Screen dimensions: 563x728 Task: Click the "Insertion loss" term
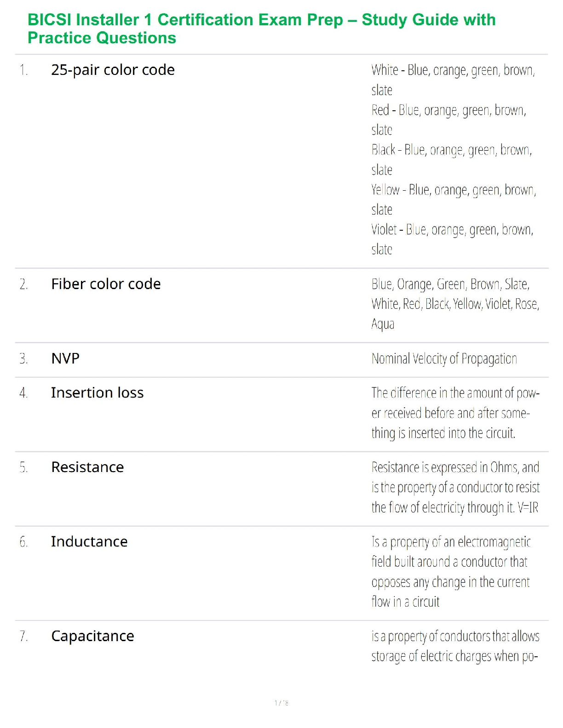pyautogui.click(x=97, y=393)
